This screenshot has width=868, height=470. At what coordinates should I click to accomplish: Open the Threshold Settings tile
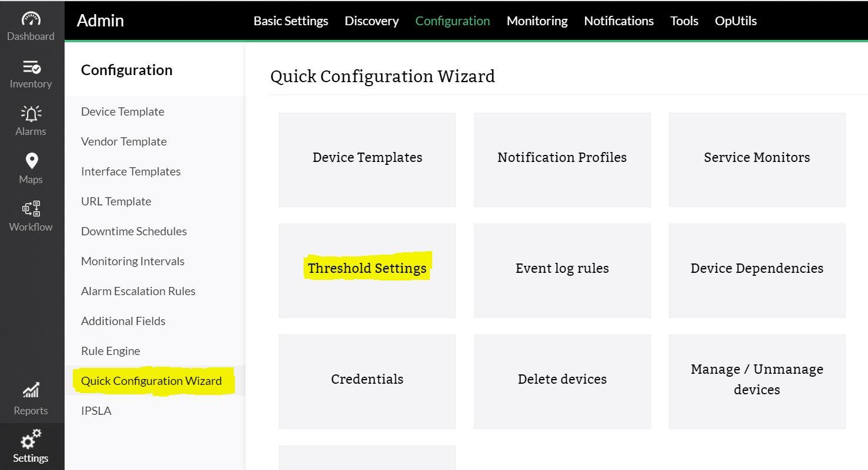[367, 269]
